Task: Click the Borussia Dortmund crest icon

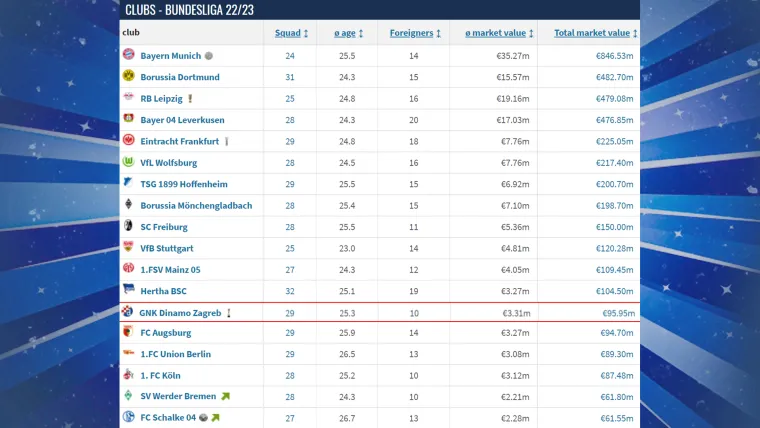Action: [x=128, y=76]
